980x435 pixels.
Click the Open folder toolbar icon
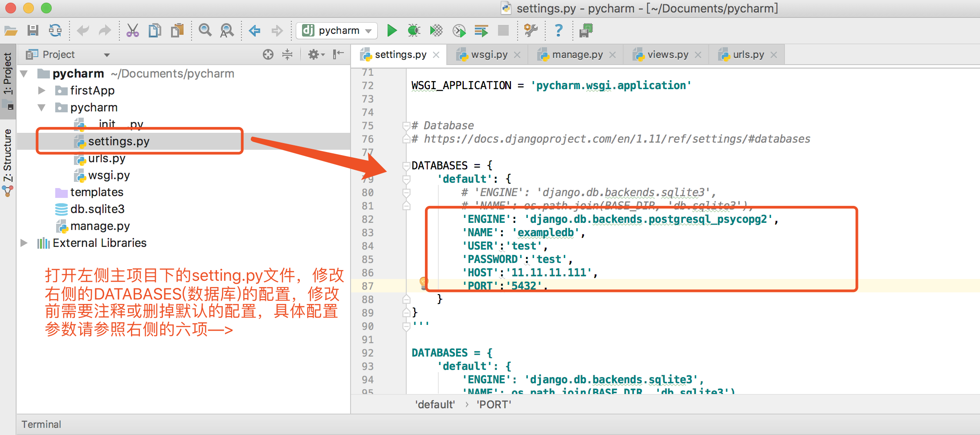tap(11, 31)
